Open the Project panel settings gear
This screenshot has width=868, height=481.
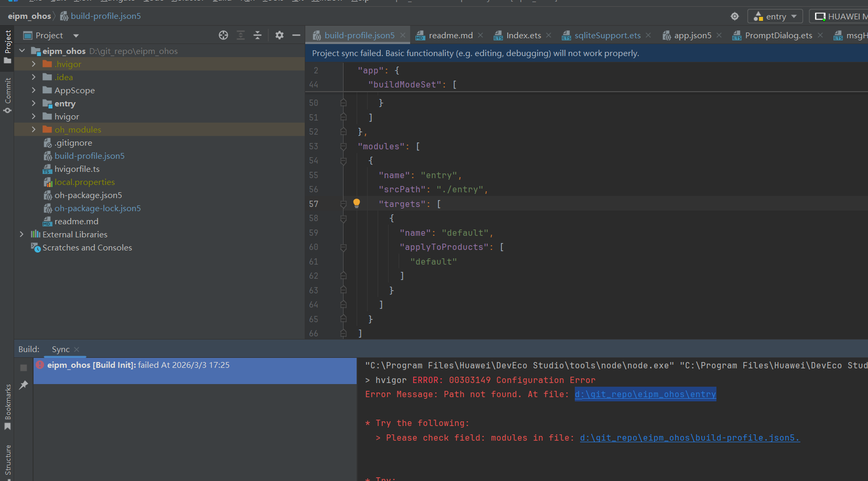coord(280,35)
